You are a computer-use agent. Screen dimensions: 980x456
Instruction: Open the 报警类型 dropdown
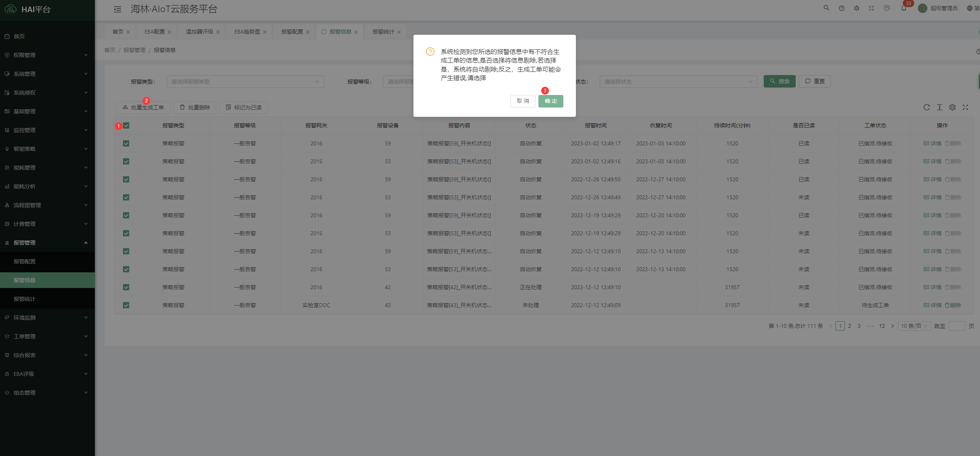pos(245,82)
